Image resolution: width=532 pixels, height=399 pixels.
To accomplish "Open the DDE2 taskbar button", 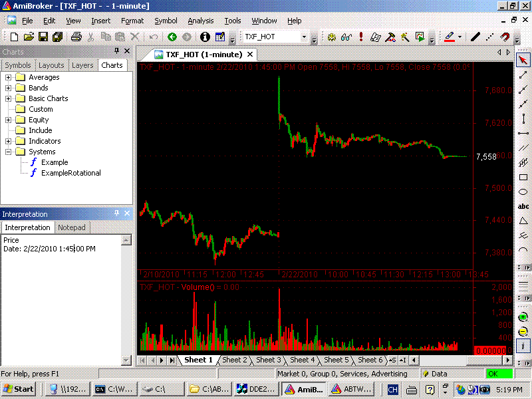I will [256, 389].
